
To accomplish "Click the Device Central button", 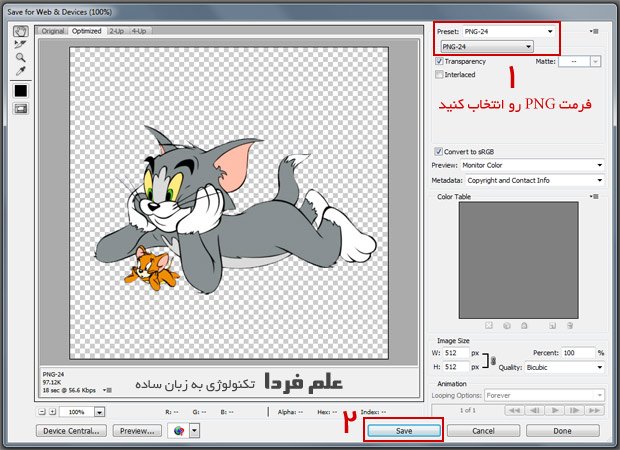I will click(71, 431).
